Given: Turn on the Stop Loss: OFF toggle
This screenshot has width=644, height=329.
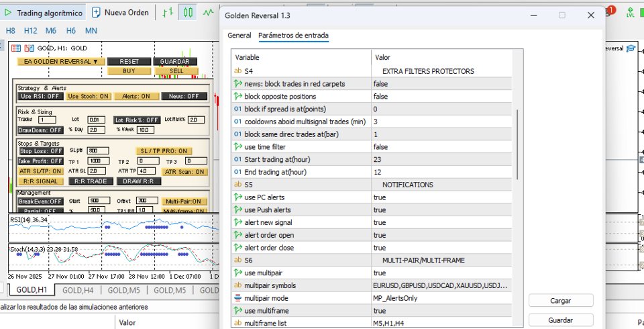Looking at the screenshot, I should pyautogui.click(x=41, y=151).
